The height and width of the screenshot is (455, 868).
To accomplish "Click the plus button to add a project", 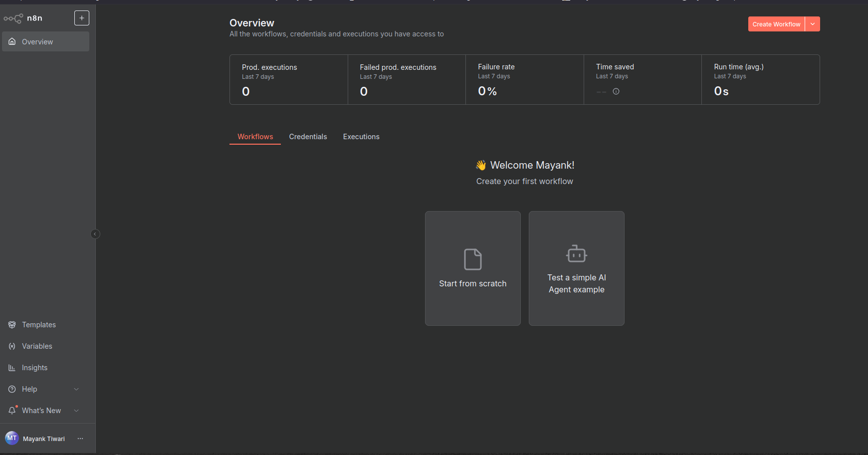I will (81, 17).
